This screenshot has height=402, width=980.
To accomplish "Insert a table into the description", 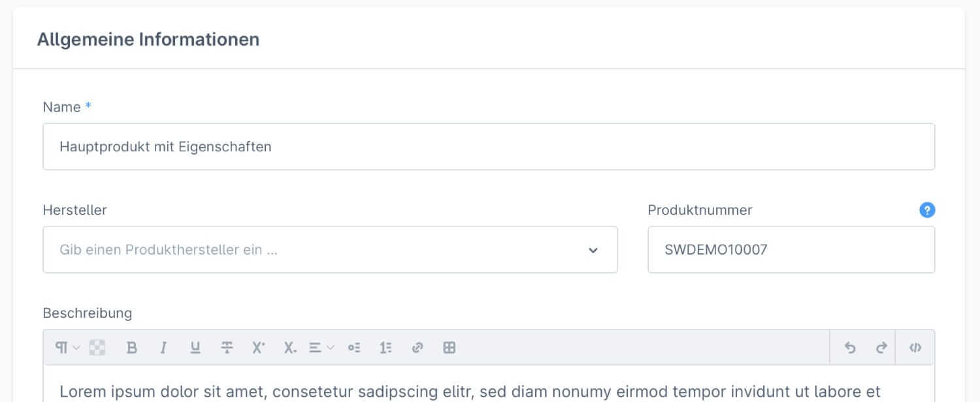I will click(449, 347).
